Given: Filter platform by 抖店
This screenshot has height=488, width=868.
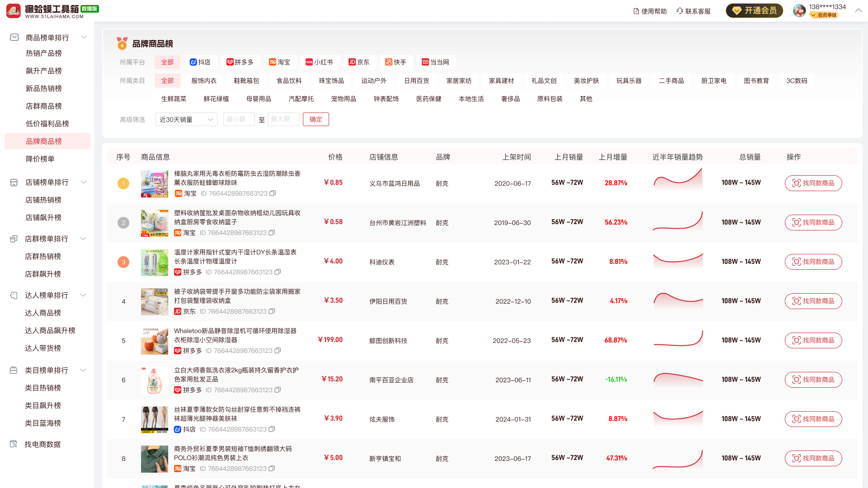Looking at the screenshot, I should pyautogui.click(x=200, y=62).
